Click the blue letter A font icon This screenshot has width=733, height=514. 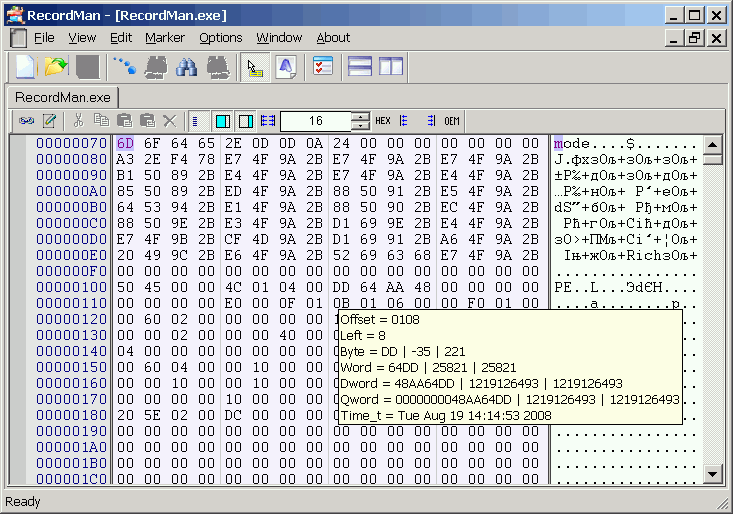pyautogui.click(x=286, y=67)
